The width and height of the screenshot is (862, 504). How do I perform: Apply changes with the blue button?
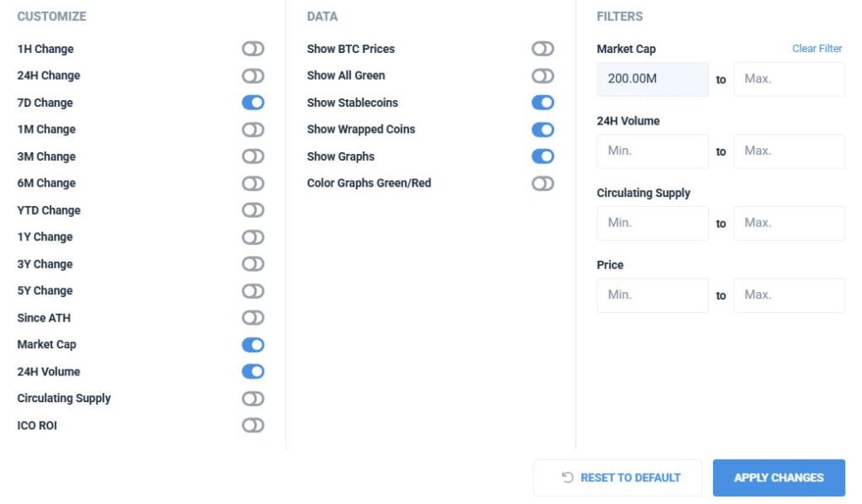779,478
